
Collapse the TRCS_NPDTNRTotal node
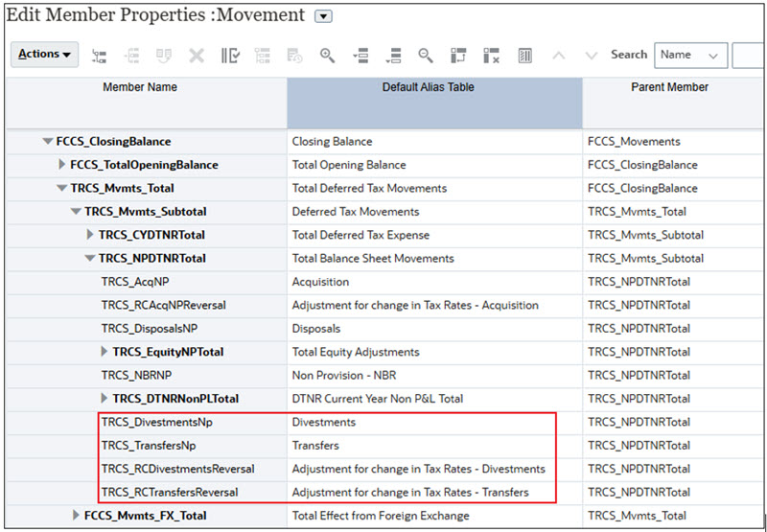[x=90, y=258]
